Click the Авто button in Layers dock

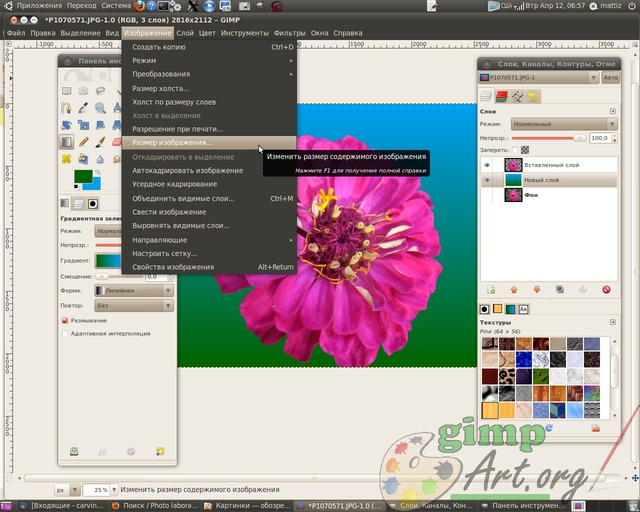[611, 78]
